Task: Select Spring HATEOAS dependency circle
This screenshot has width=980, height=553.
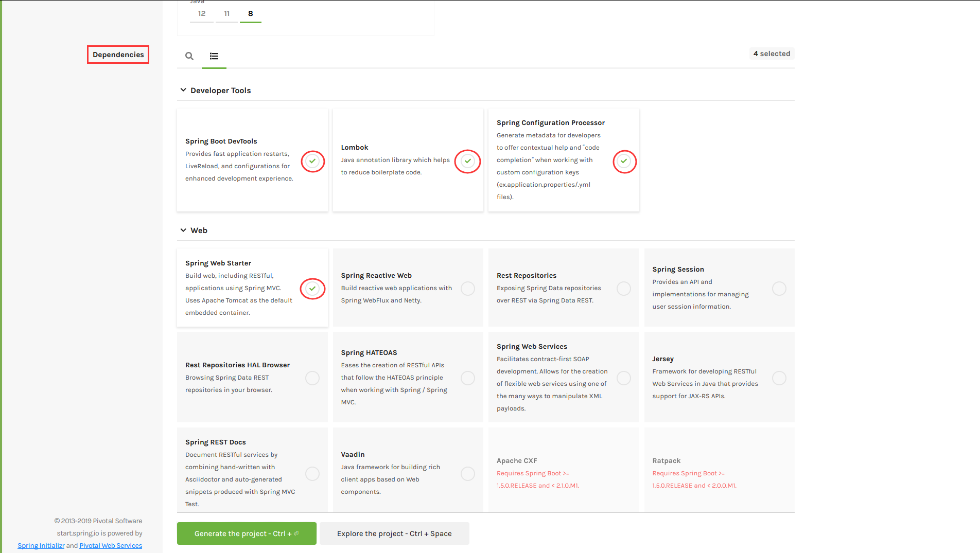Action: click(468, 378)
